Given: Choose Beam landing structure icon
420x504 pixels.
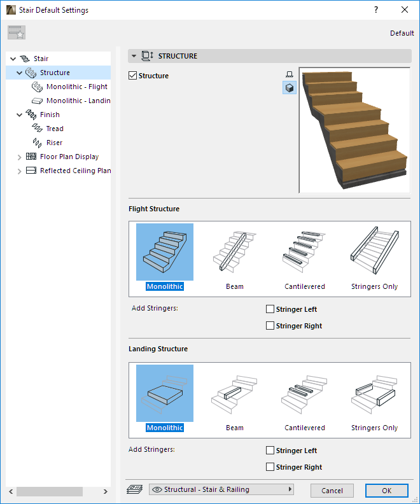Looking at the screenshot, I should click(235, 393).
